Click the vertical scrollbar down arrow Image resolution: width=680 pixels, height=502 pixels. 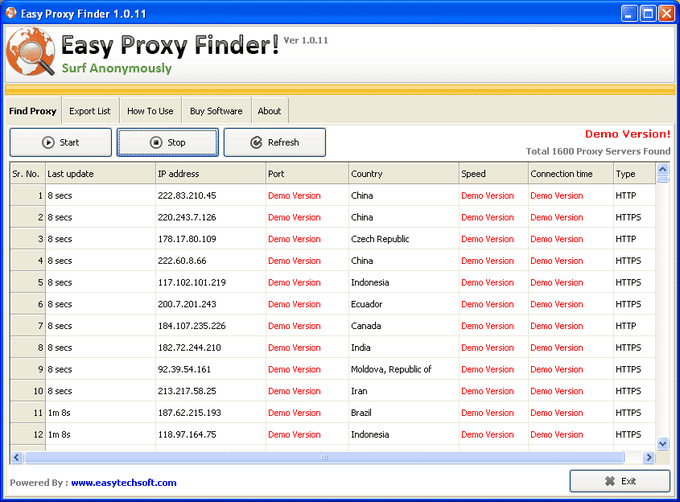tap(663, 443)
